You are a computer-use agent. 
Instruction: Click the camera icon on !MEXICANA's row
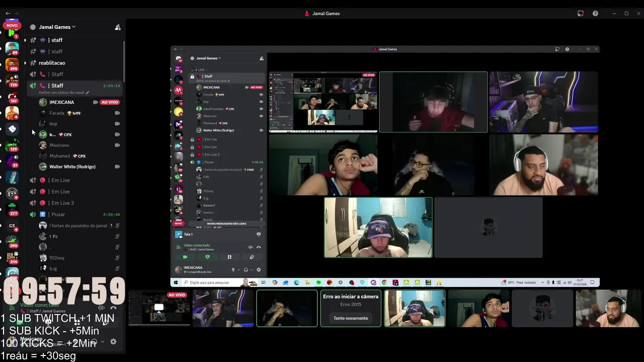pyautogui.click(x=95, y=103)
